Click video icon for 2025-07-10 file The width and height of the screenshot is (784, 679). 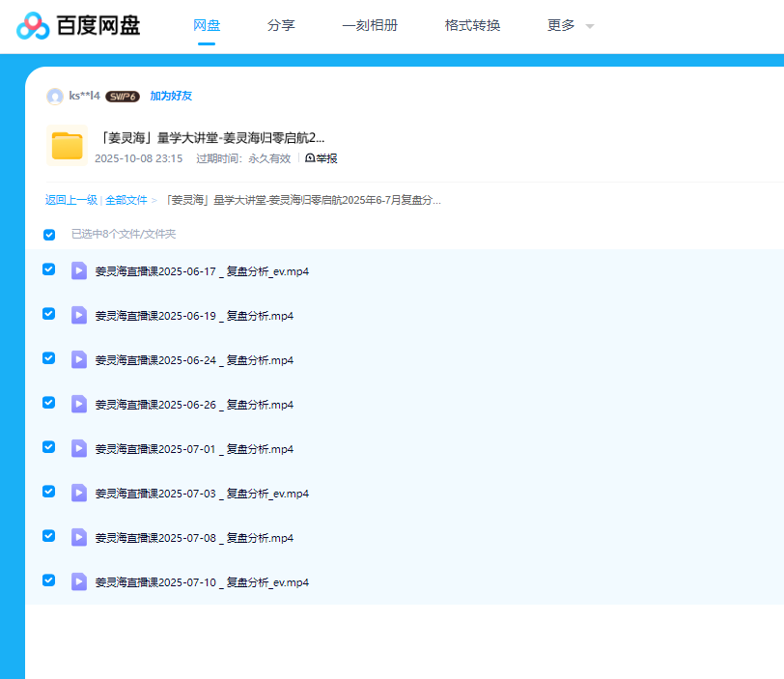pos(79,582)
